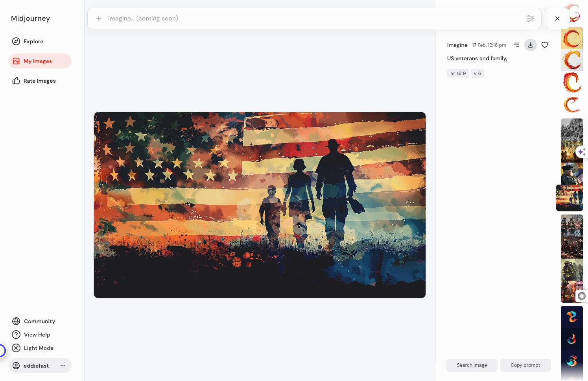588x381 pixels.
Task: Close the image detail view
Action: point(557,18)
